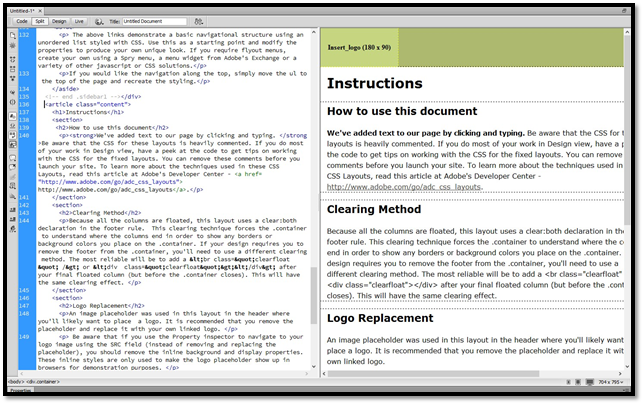The height and width of the screenshot is (405, 644).
Task: Click the h2 Clearing Method code line
Action: 100,213
